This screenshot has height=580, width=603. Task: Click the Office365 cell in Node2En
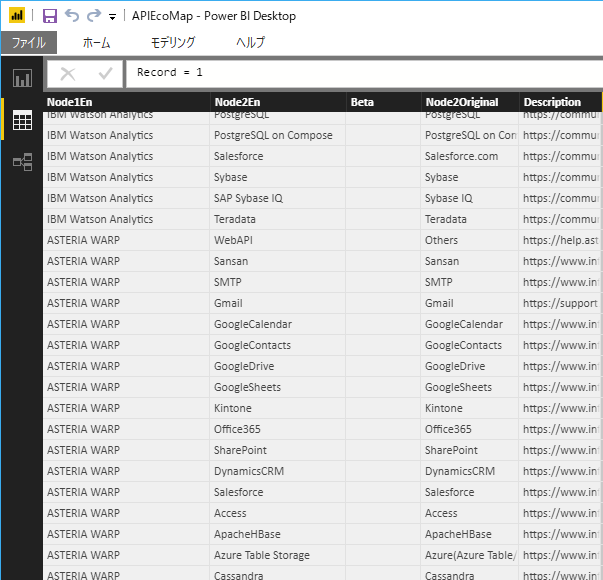(x=278, y=429)
